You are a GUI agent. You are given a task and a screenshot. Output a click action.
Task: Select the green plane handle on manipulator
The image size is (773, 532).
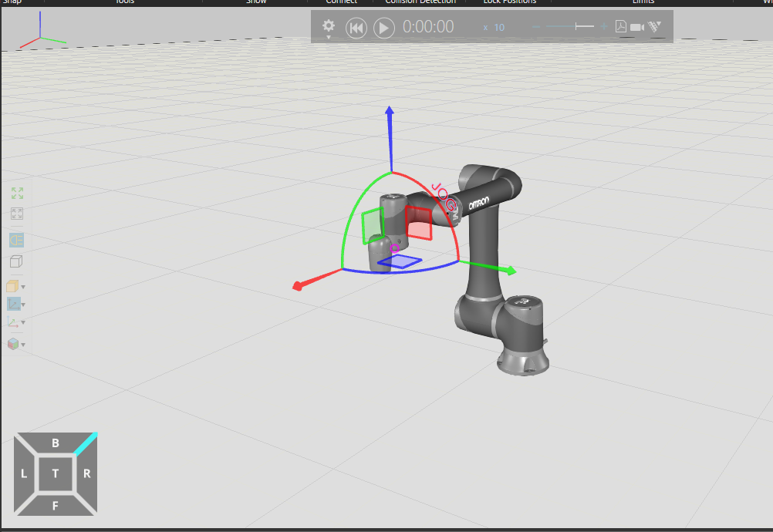[373, 226]
